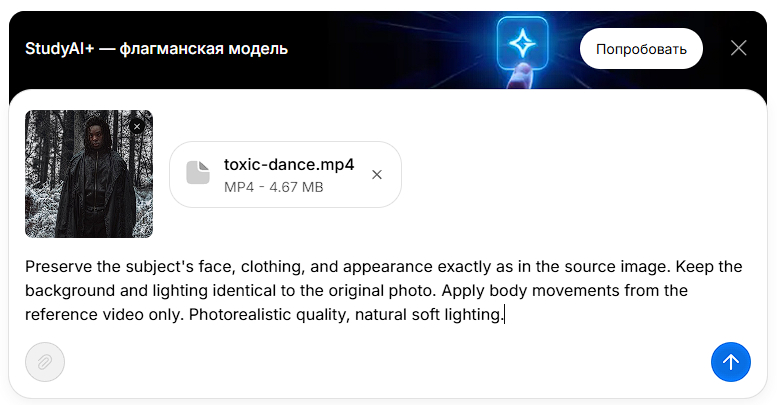Click the MP4 - 4.67 MB size label
Image resolution: width=777 pixels, height=405 pixels.
pyautogui.click(x=273, y=187)
